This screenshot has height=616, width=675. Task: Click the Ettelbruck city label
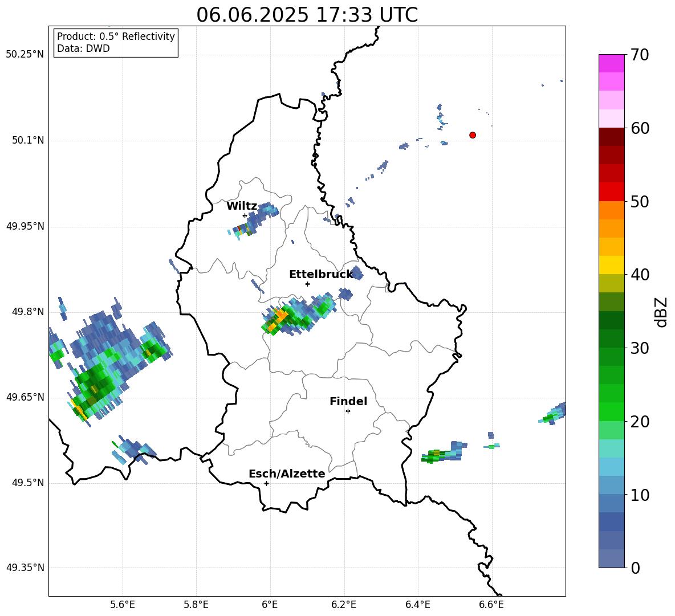click(321, 275)
